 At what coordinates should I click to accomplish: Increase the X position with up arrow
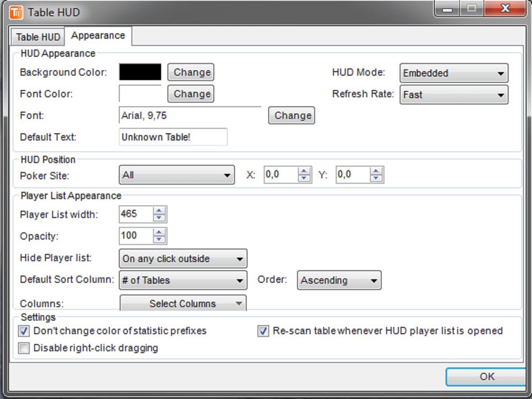point(304,171)
